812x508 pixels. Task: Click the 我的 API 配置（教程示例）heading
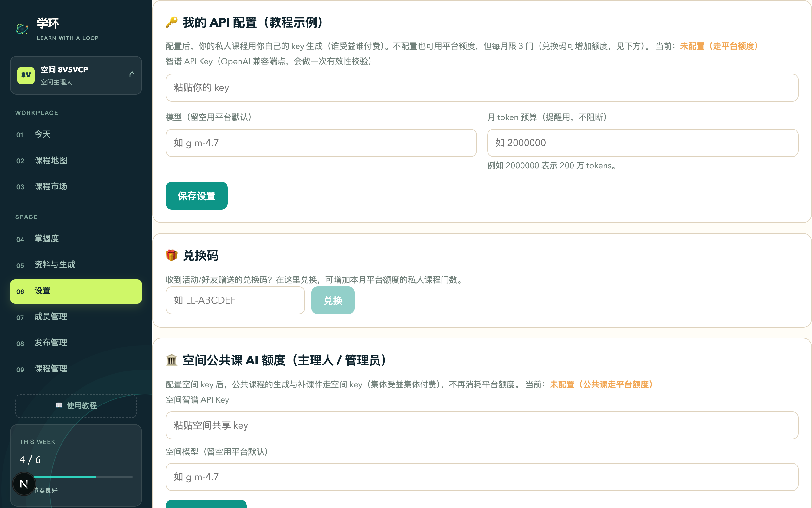(253, 23)
